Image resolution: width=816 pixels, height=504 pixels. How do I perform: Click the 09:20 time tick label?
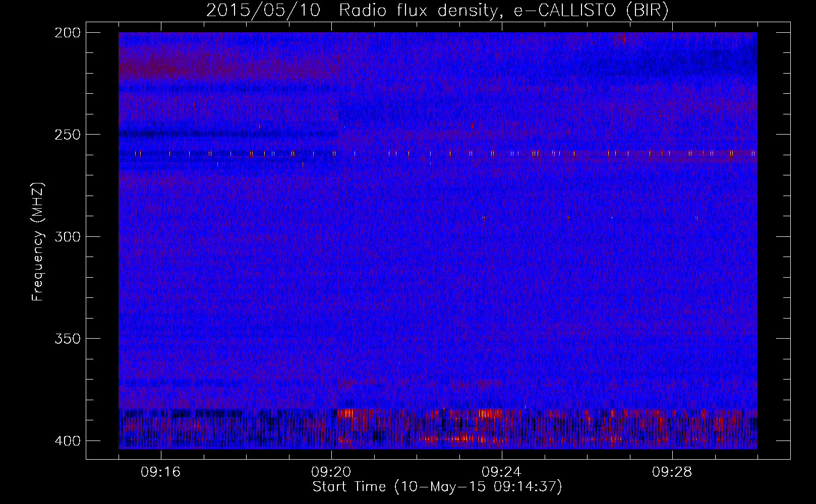(331, 472)
